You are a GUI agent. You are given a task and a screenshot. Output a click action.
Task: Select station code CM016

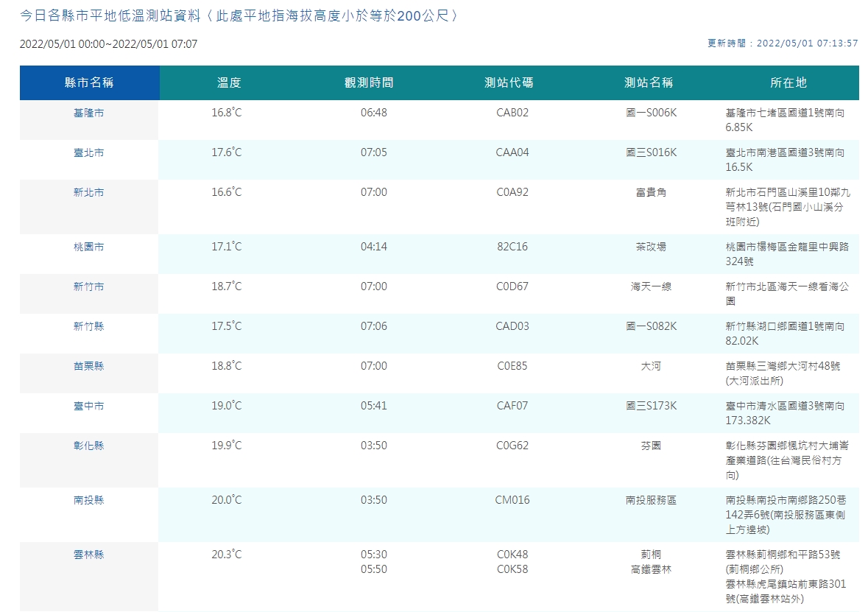[x=512, y=501]
